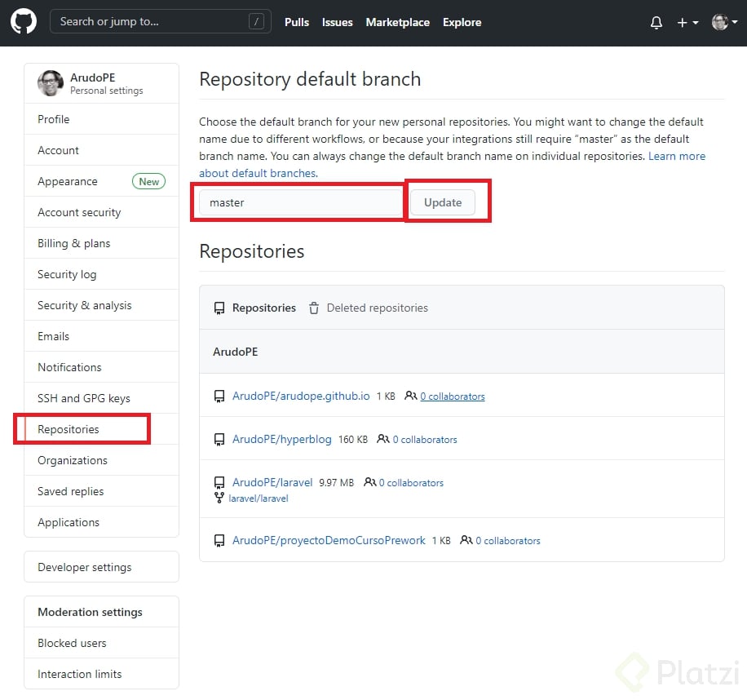The image size is (747, 700).
Task: Open the ArudoPE/proyectoDemoCursoPrework repository link
Action: tap(329, 540)
